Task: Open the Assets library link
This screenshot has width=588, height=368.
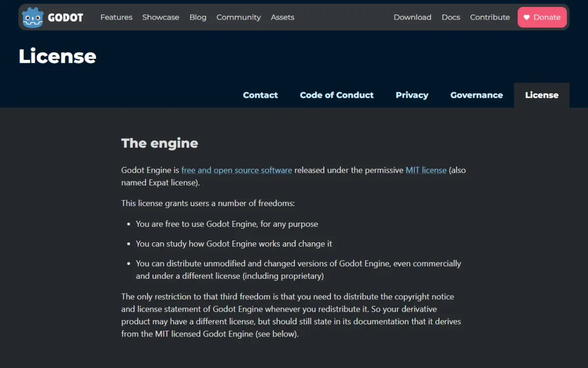Action: (283, 17)
